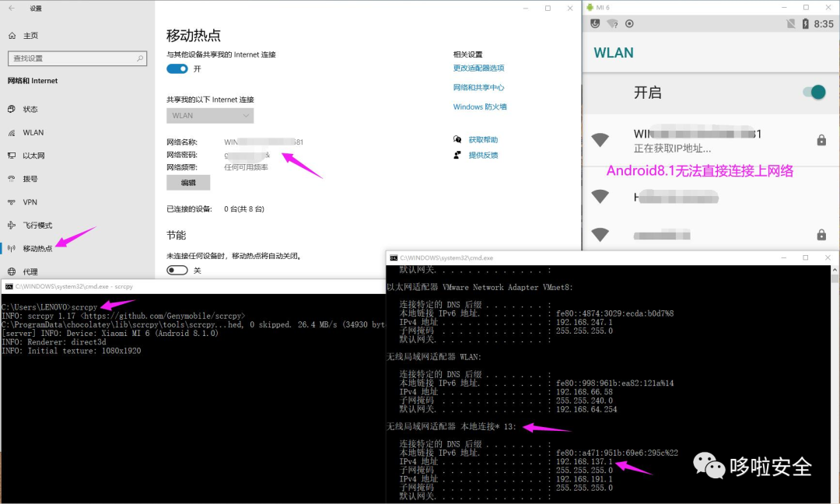
Task: Click the lock icon on first WLAN network
Action: [821, 140]
